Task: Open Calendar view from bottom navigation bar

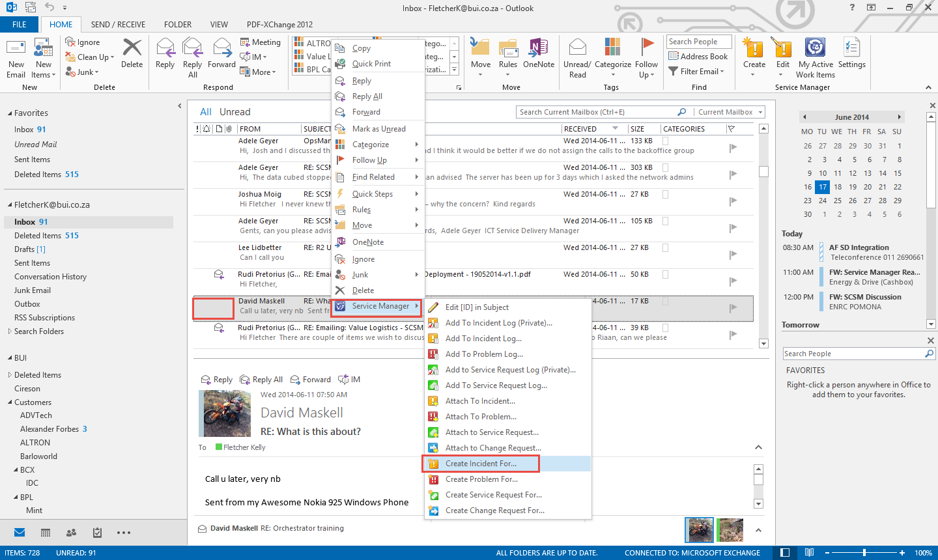Action: 46,533
